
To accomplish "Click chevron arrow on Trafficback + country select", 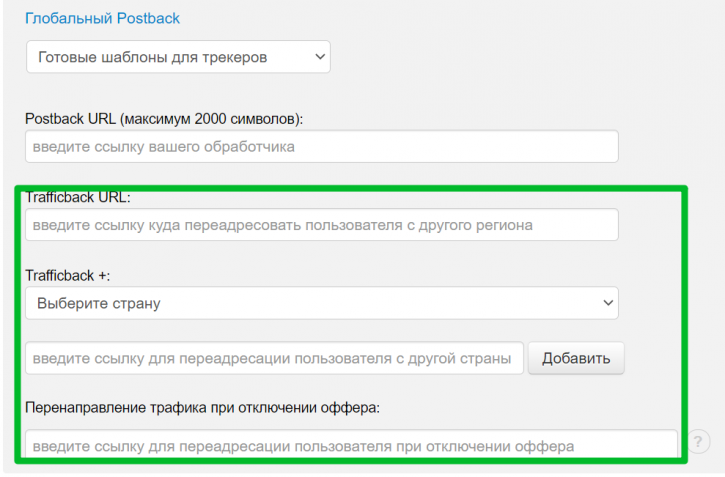I will (x=608, y=303).
